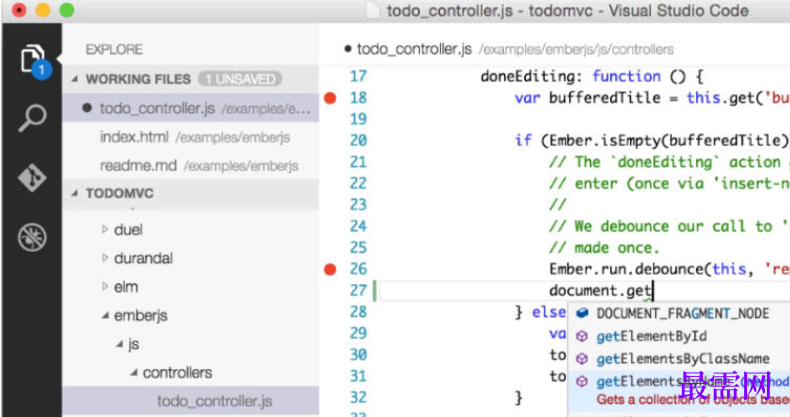
Task: Click line number 17 in gutter
Action: [x=358, y=76]
